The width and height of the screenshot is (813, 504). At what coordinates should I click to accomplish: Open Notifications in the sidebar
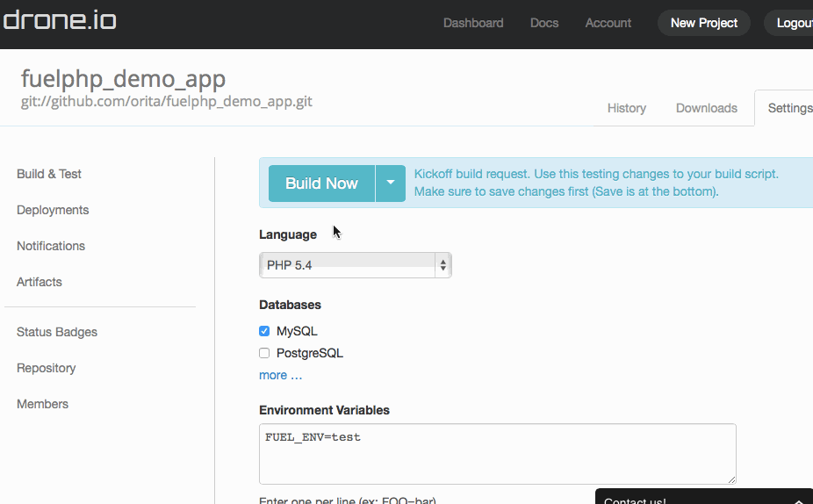[x=51, y=246]
